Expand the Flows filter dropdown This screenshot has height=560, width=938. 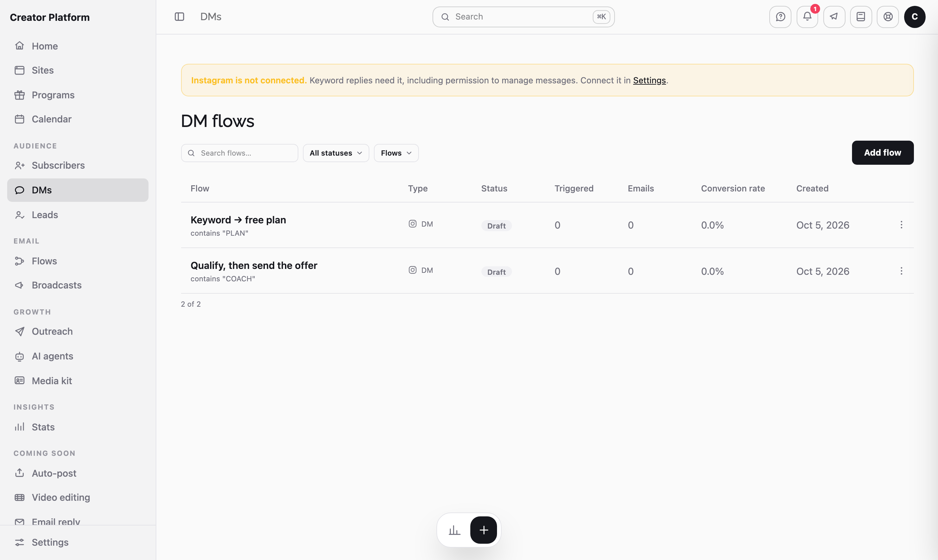coord(396,153)
